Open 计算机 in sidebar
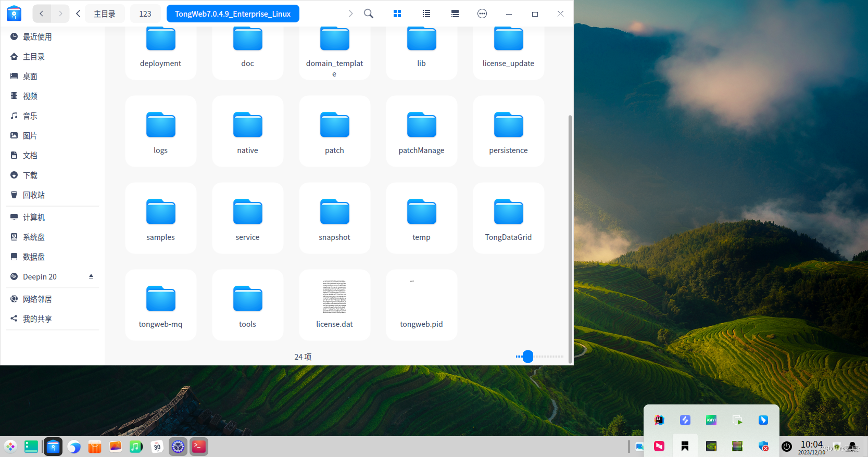This screenshot has width=868, height=457. tap(52, 217)
